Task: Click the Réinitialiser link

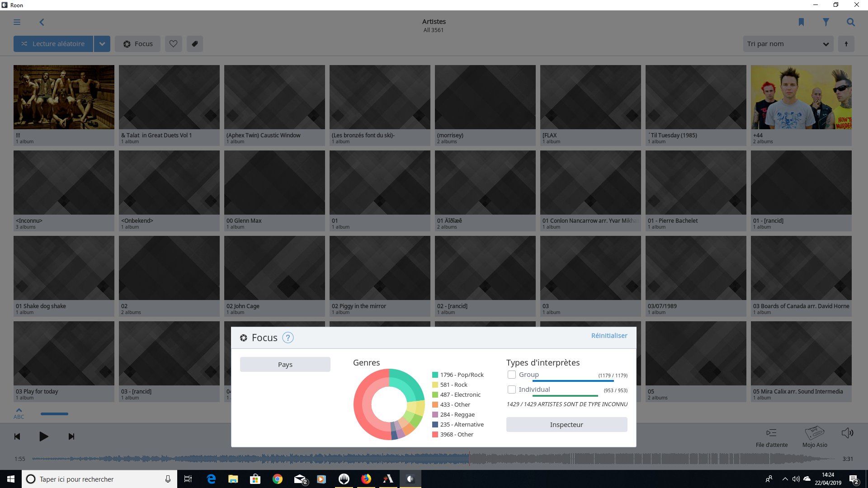Action: (x=609, y=336)
